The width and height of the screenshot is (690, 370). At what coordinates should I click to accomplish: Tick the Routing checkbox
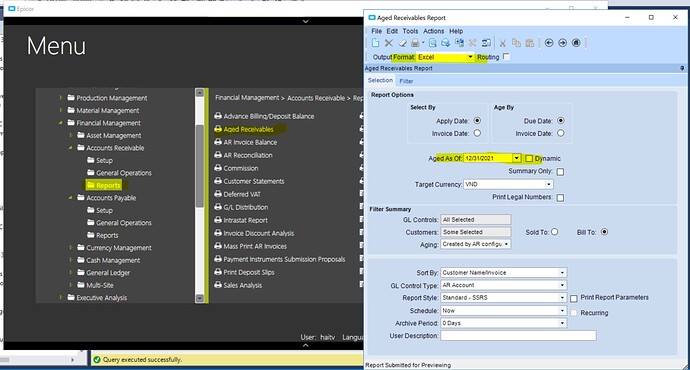(x=506, y=56)
